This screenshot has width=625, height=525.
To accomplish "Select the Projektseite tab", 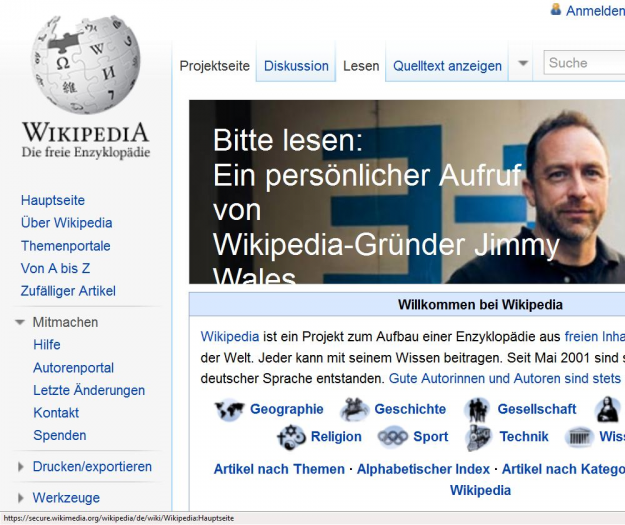I will 214,66.
